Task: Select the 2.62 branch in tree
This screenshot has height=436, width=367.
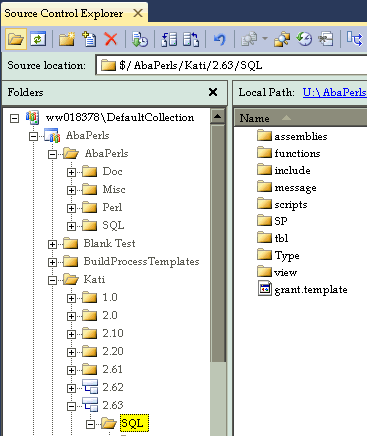Action: point(113,387)
